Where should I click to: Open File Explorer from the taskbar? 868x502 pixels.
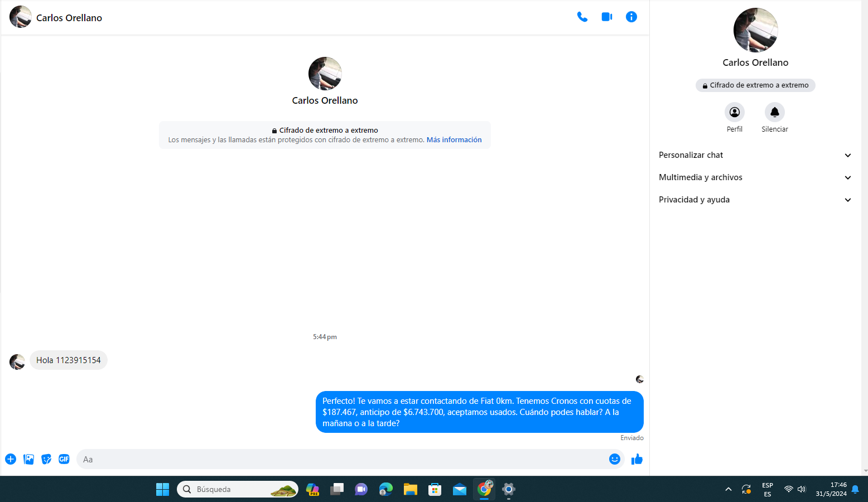pos(410,489)
